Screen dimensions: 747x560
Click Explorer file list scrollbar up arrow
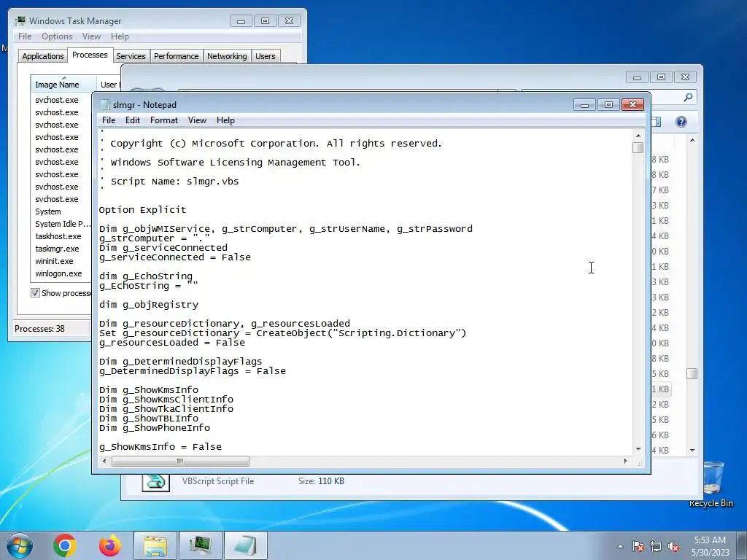tap(692, 140)
